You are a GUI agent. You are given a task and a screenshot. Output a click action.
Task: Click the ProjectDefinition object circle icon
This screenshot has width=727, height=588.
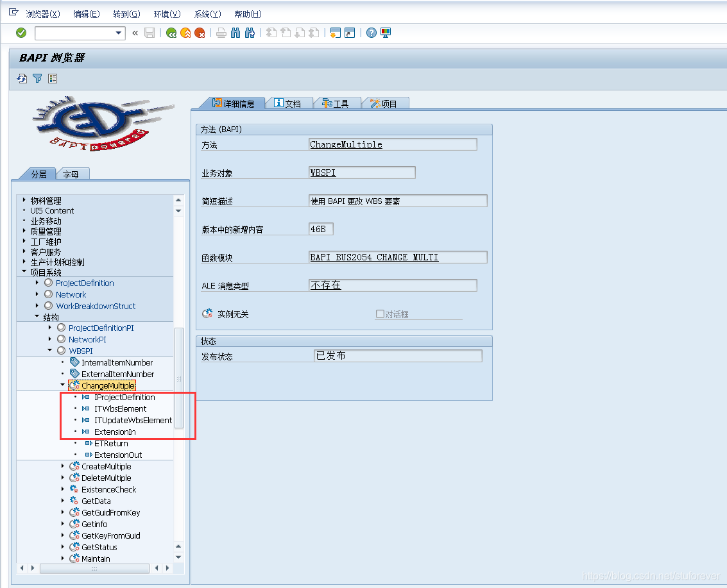point(48,283)
